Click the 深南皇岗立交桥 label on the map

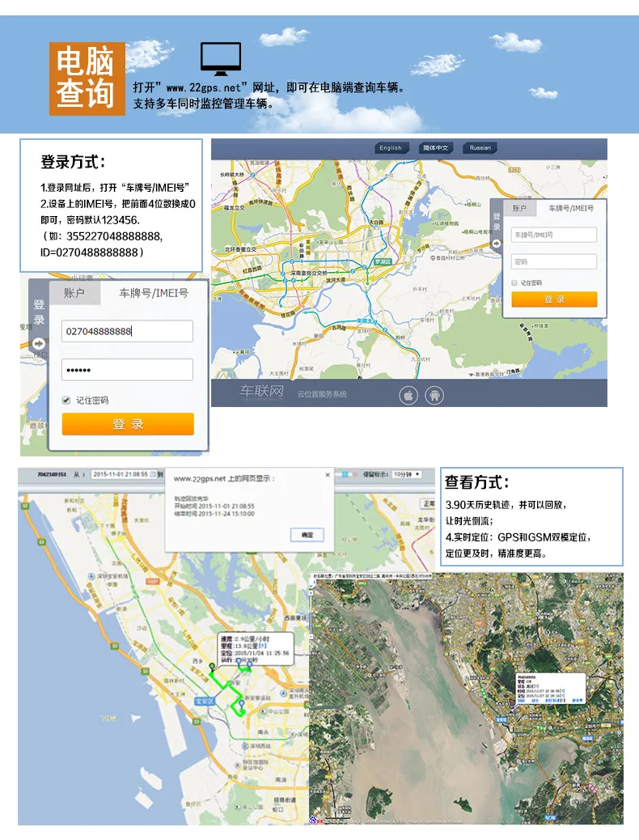[x=308, y=274]
